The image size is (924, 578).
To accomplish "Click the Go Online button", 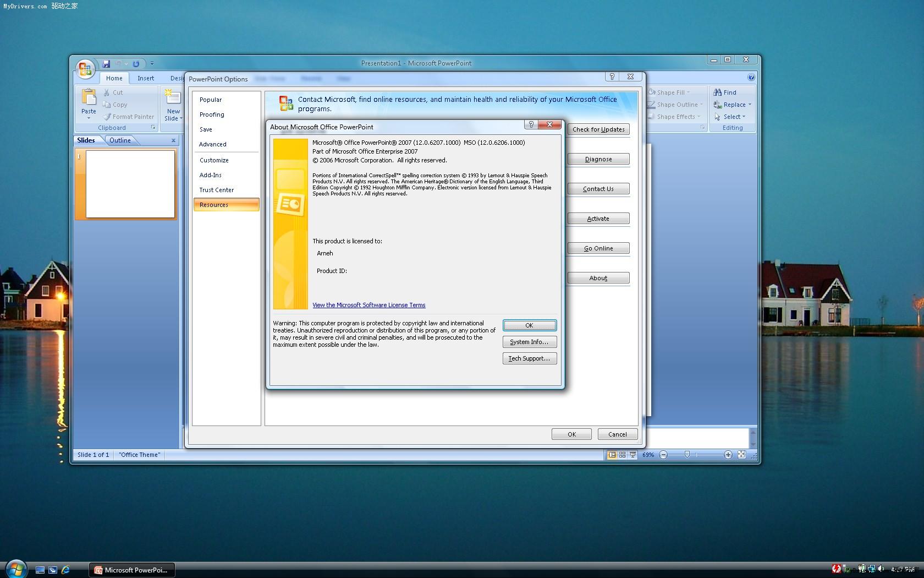I will coord(598,248).
